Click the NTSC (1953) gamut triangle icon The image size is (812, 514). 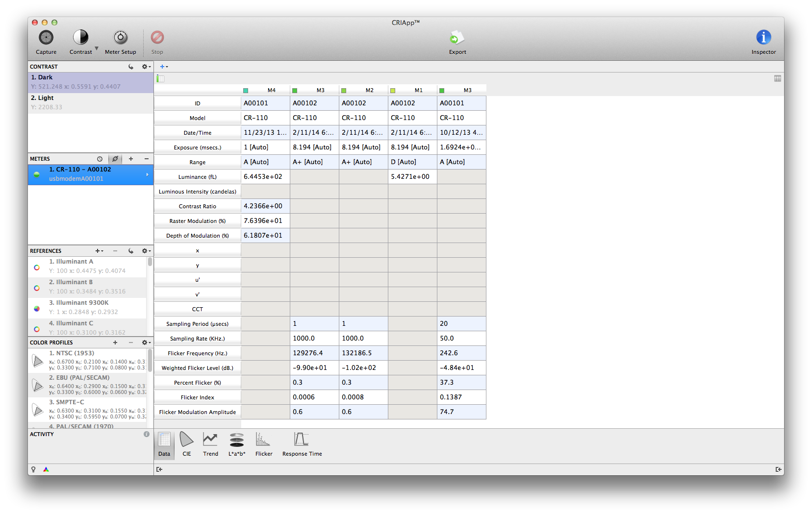38,361
